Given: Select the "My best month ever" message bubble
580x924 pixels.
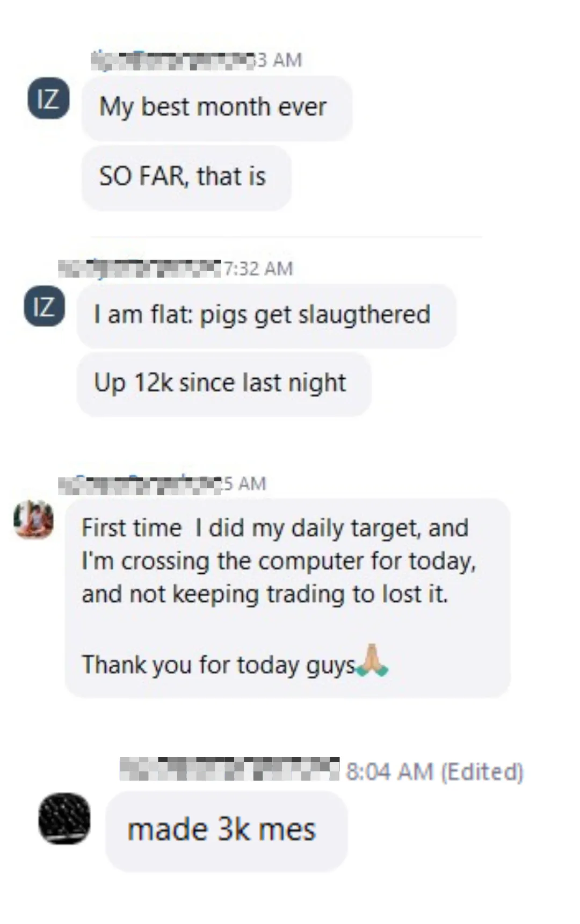Looking at the screenshot, I should pyautogui.click(x=217, y=108).
